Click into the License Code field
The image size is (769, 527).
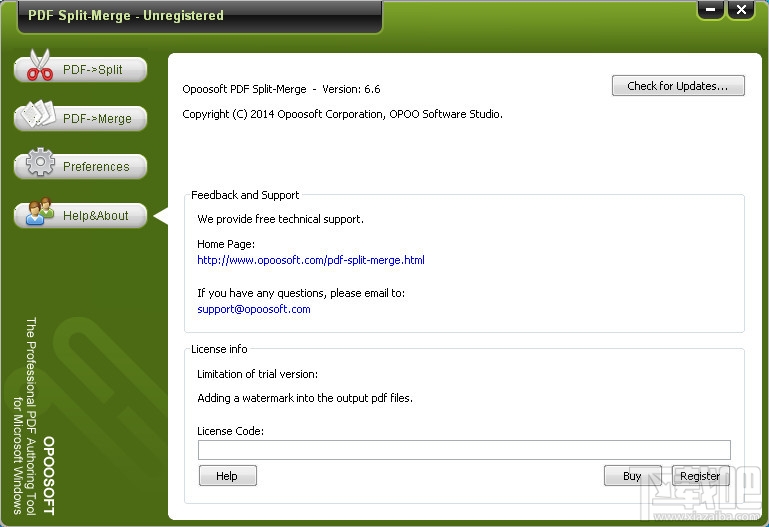point(464,450)
